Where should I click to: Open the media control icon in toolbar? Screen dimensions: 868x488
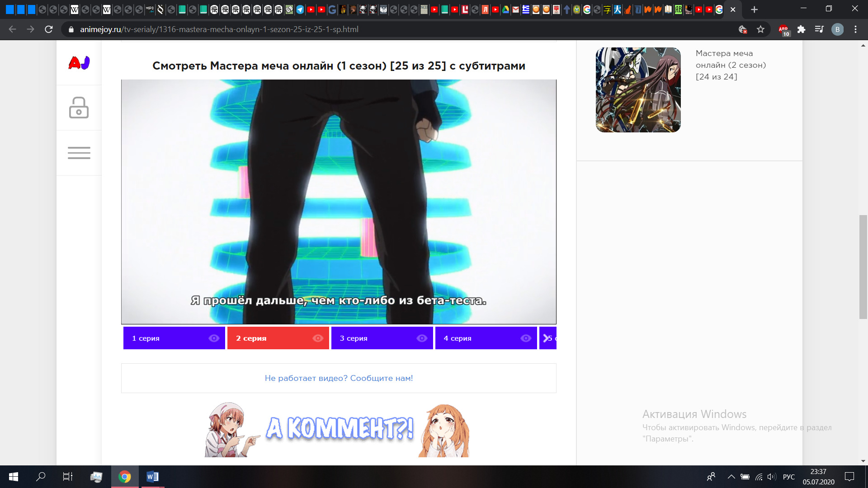[x=819, y=29]
